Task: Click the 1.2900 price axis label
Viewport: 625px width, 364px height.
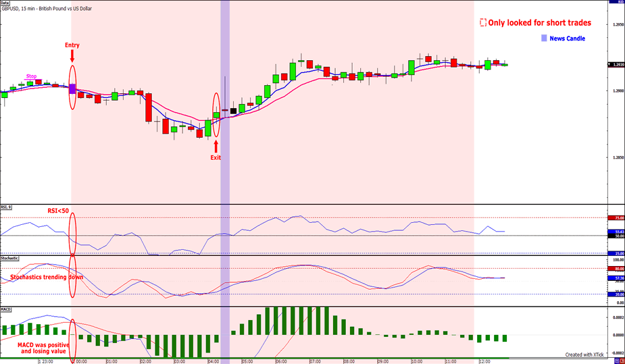Action: coord(619,91)
